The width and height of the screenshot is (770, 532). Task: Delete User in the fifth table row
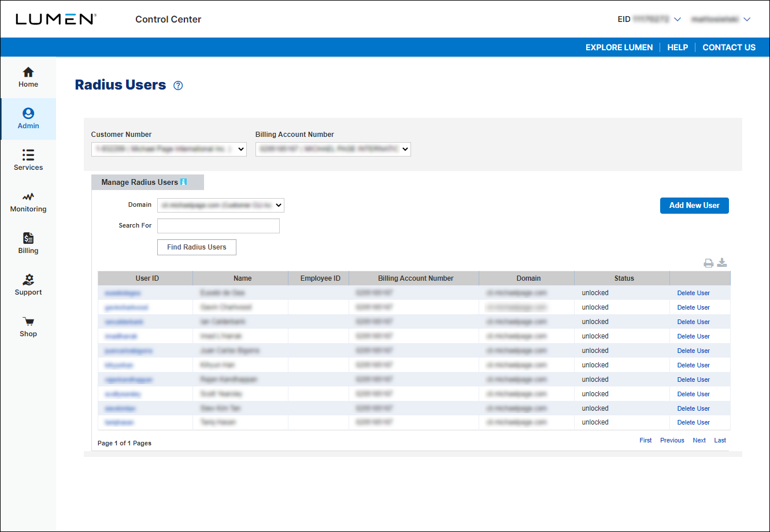[694, 351]
